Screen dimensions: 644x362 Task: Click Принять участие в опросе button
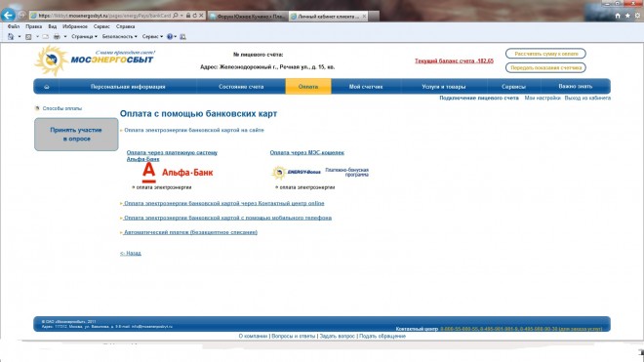76,135
